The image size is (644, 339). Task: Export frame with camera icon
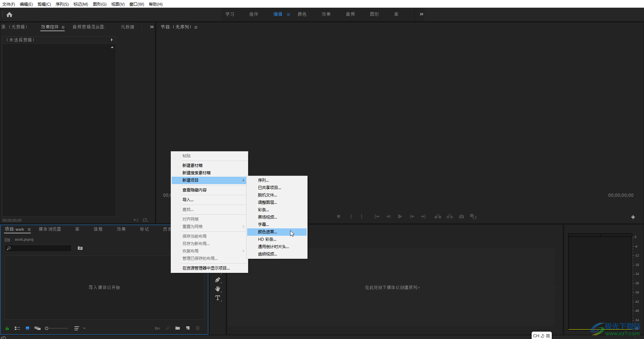[462, 217]
